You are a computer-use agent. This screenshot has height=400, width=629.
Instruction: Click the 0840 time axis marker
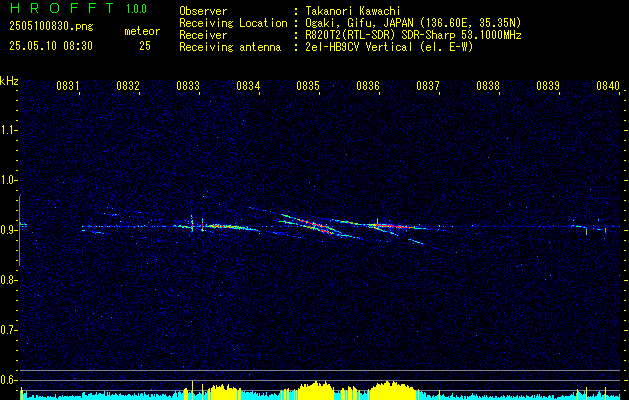pos(608,85)
